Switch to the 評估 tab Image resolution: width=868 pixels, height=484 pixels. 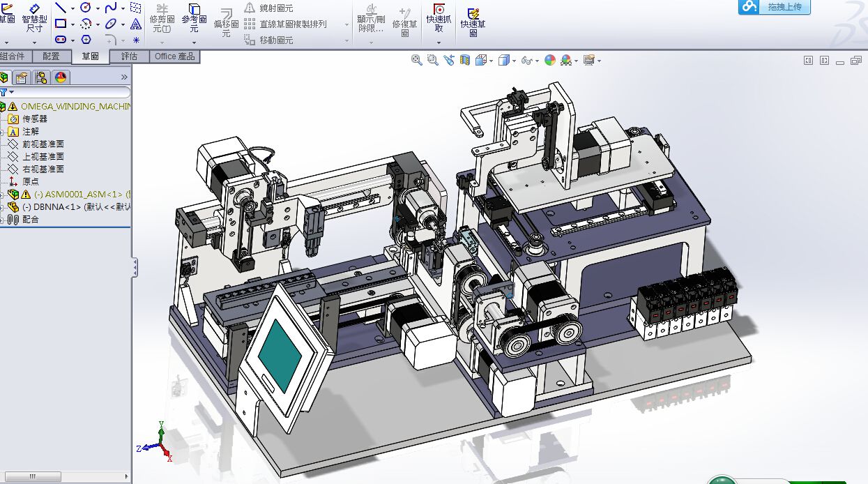129,56
